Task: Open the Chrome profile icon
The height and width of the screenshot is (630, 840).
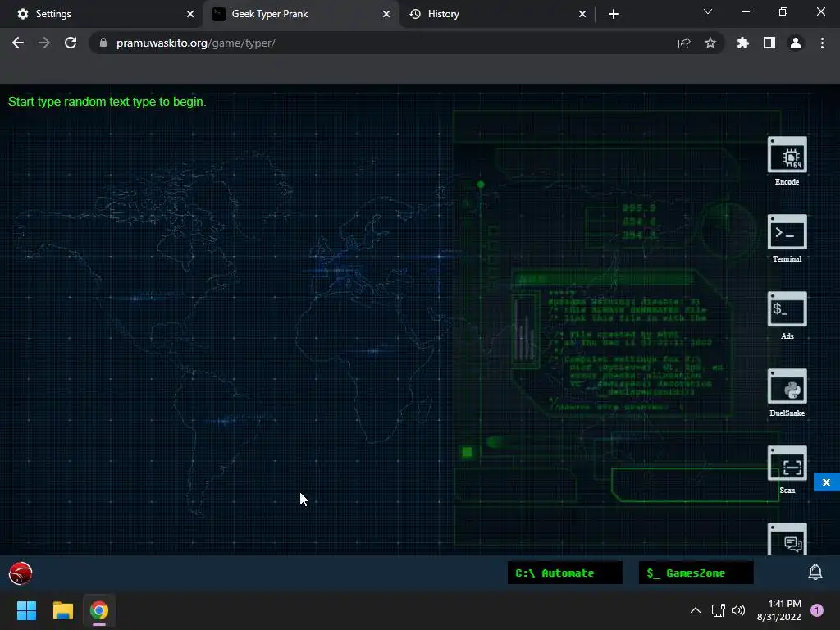Action: [x=796, y=43]
